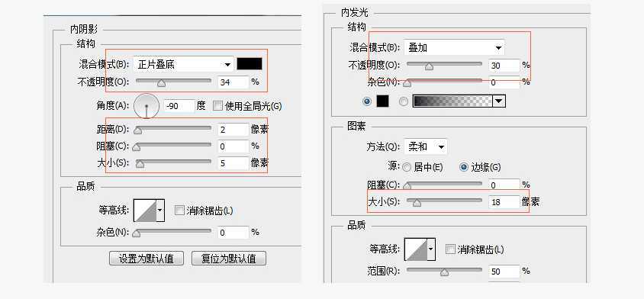Open the Inner Shadow blend mode dropdown 正片叠底
Viewport: 644px width, 299px height.
[x=184, y=64]
